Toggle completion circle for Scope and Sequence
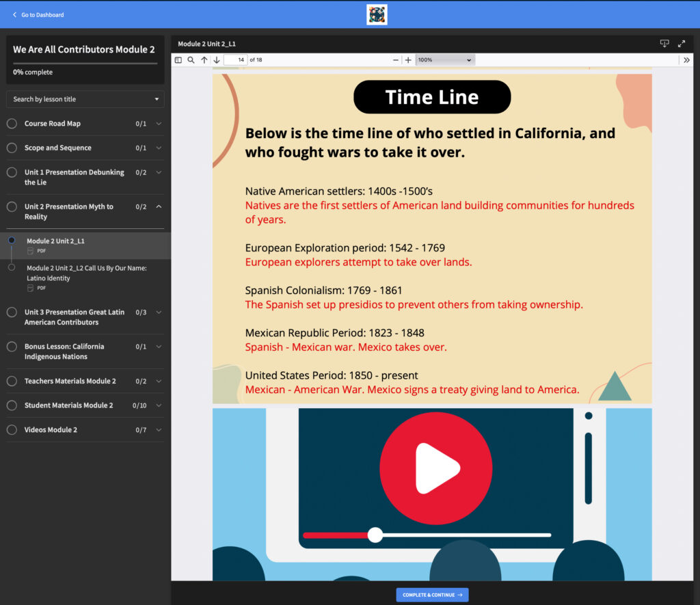This screenshot has width=700, height=605. coord(12,148)
